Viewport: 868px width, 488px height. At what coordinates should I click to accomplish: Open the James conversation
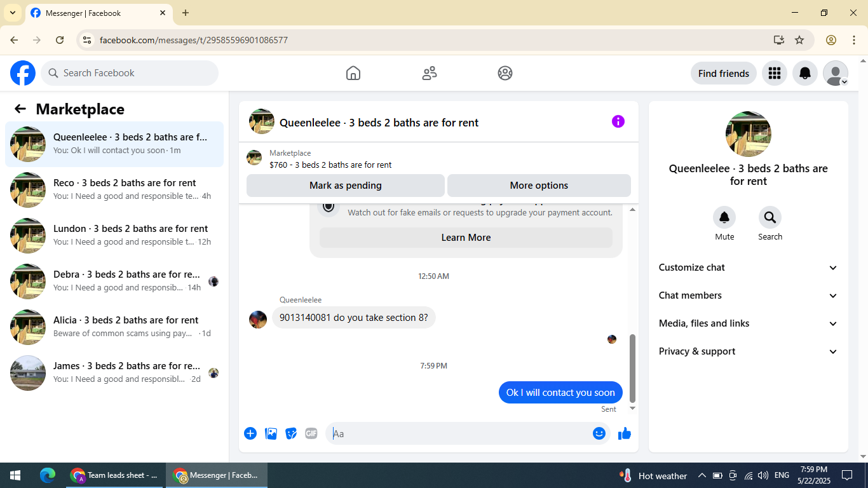[114, 373]
